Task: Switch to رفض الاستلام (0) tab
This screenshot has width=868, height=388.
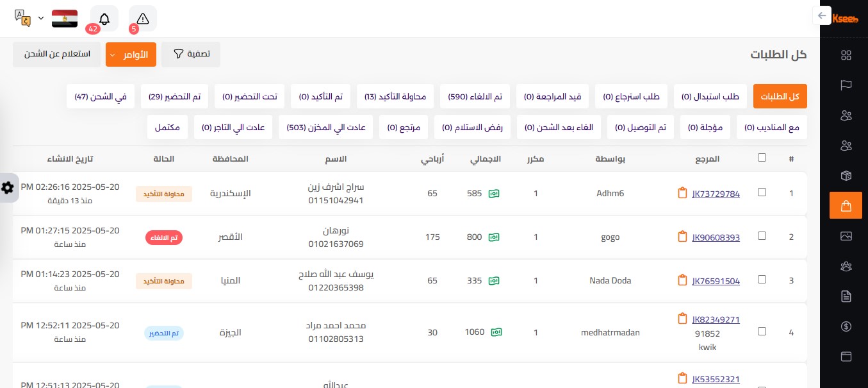Action: pyautogui.click(x=473, y=128)
